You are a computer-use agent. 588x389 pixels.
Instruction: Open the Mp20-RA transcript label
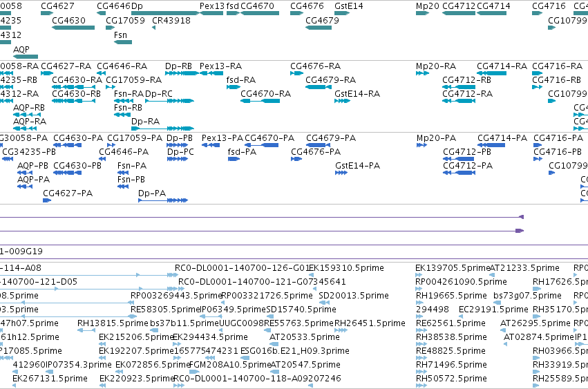(x=436, y=66)
